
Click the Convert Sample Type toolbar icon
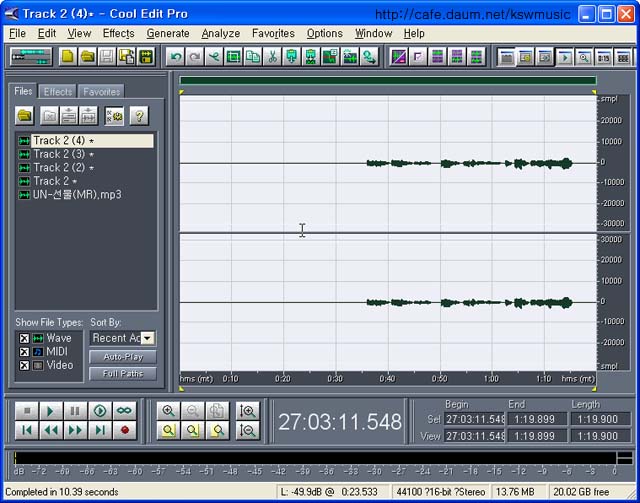(369, 57)
